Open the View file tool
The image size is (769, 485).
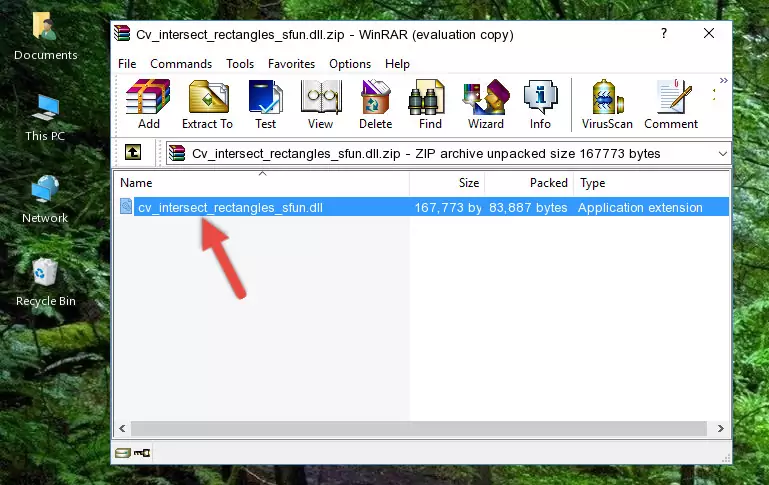pos(321,104)
